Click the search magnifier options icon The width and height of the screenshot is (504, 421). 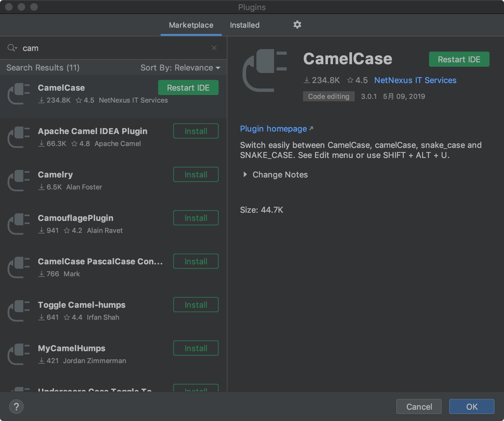click(12, 48)
